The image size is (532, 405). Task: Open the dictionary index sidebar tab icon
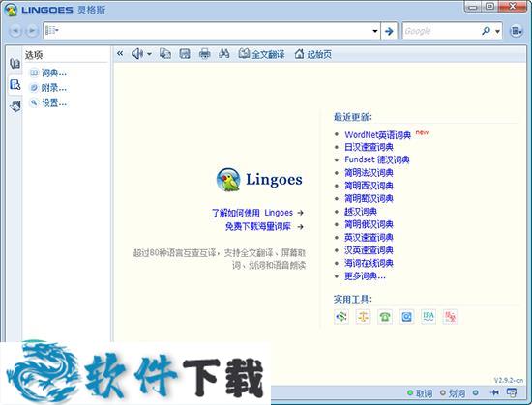[15, 63]
